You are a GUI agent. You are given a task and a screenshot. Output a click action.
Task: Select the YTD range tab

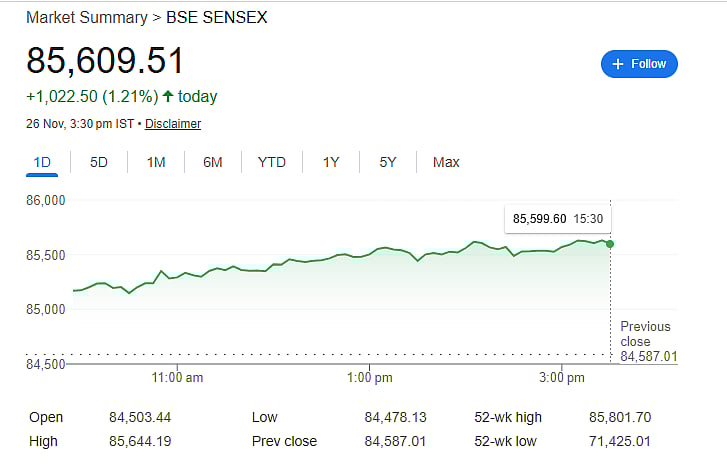[x=272, y=162]
